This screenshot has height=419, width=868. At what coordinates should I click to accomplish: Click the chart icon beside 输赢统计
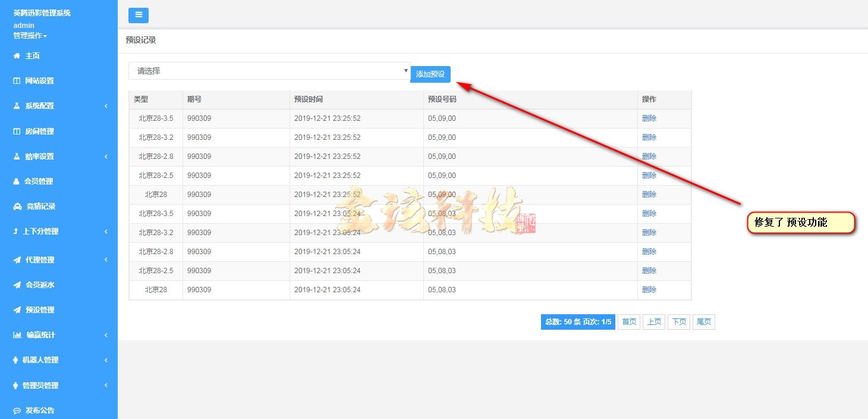tap(17, 335)
